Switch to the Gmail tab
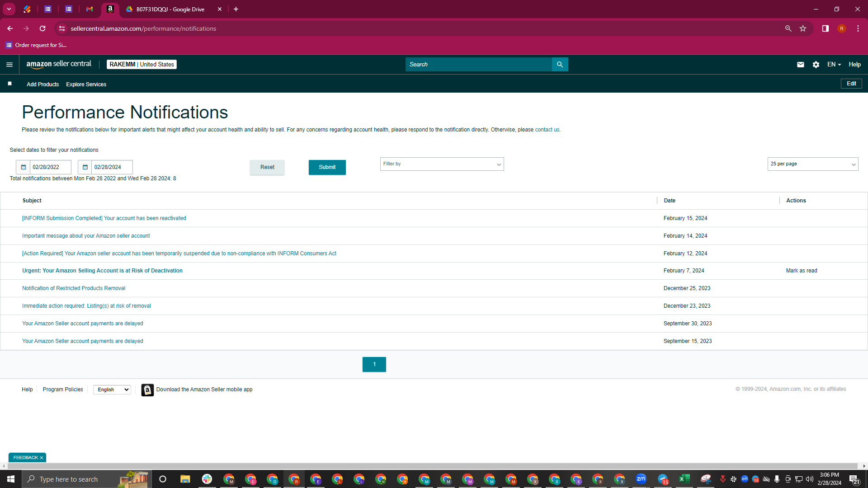 (90, 9)
